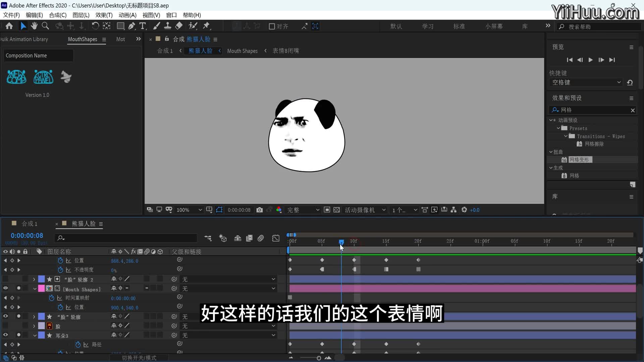This screenshot has width=644, height=362.
Task: Switch to the 合成 1 timeline tab
Action: pos(30,224)
